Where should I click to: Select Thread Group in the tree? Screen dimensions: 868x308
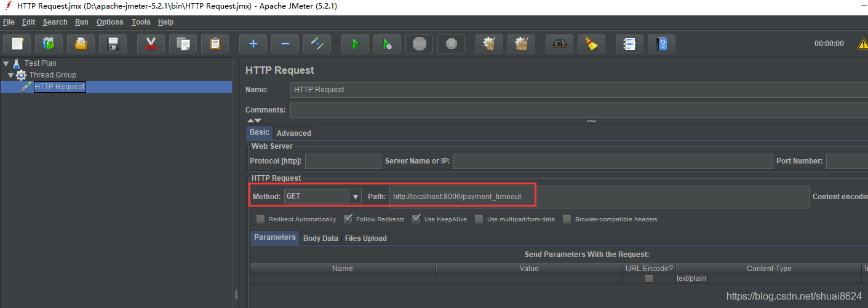pyautogui.click(x=53, y=75)
